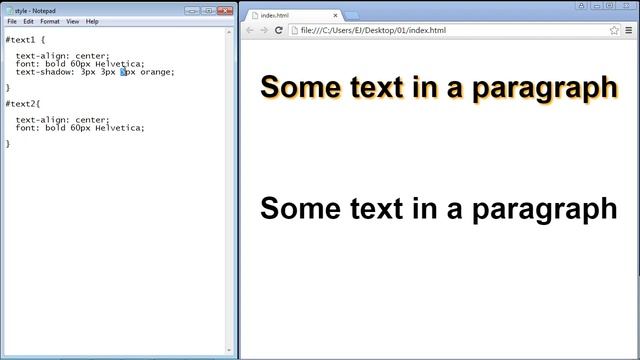Minimize the Notepad window
Image resolution: width=640 pixels, height=360 pixels.
pos(192,11)
